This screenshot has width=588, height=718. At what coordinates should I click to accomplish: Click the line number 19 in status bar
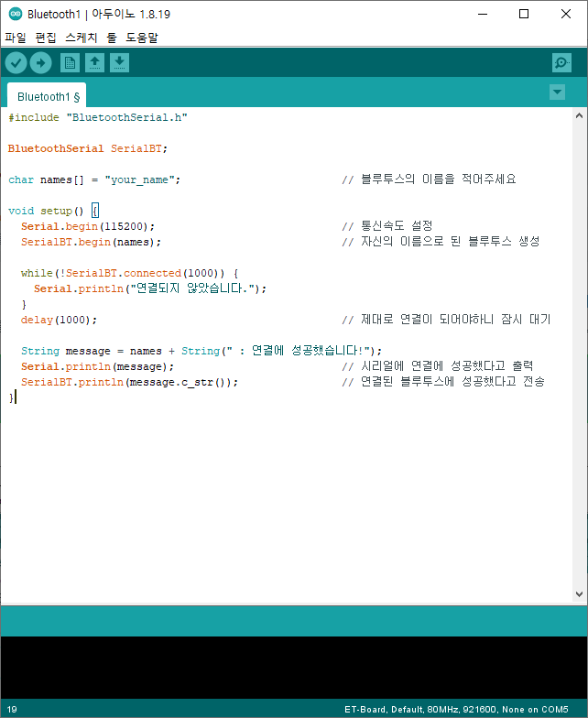tap(12, 709)
